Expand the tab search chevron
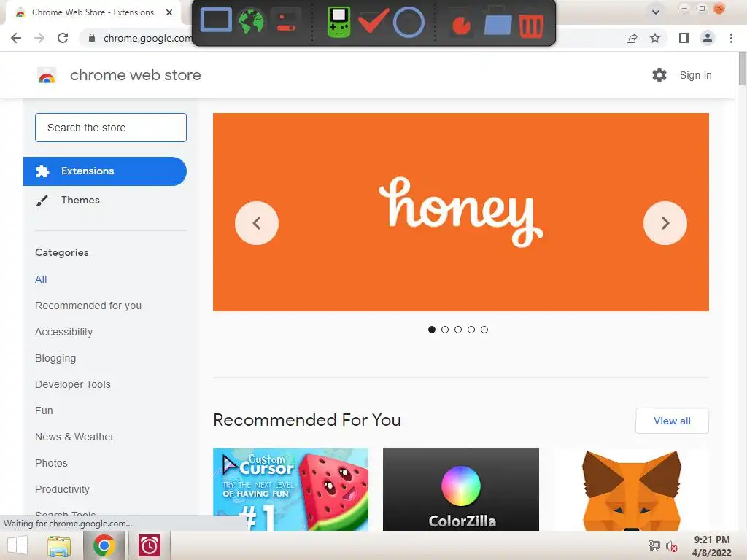Image resolution: width=747 pixels, height=560 pixels. coord(656,12)
